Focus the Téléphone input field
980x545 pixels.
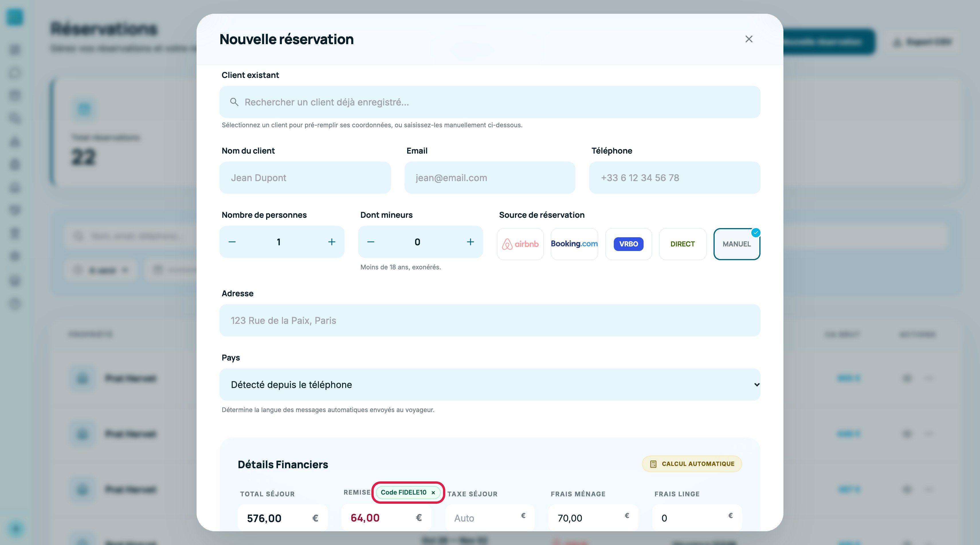(x=675, y=178)
